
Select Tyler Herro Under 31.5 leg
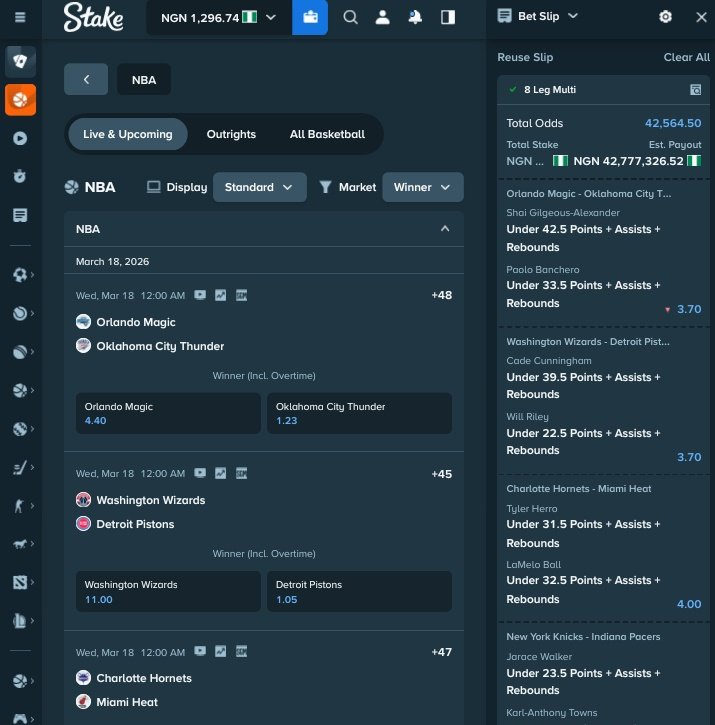click(583, 534)
